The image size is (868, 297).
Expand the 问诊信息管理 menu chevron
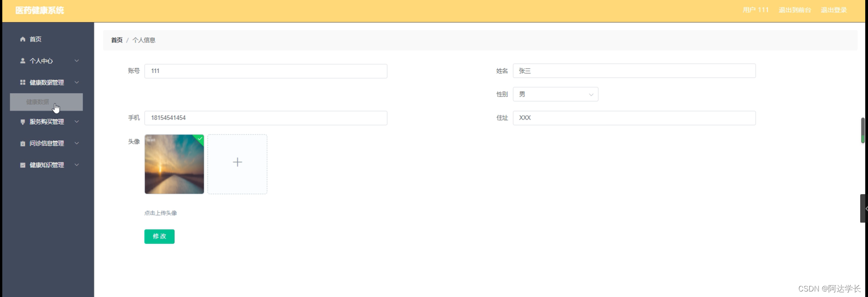tap(77, 143)
